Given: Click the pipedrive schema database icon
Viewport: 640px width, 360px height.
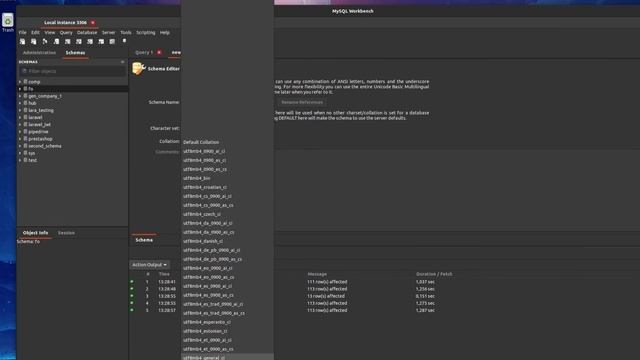Looking at the screenshot, I should coord(25,131).
